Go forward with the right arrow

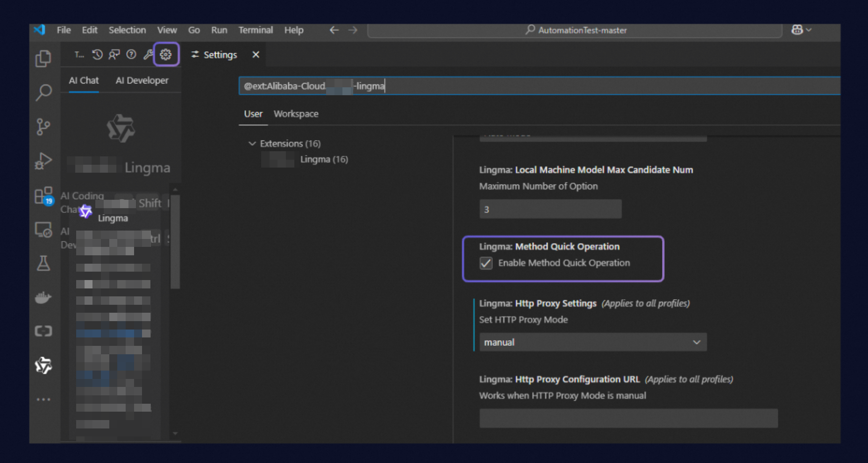[x=353, y=30]
